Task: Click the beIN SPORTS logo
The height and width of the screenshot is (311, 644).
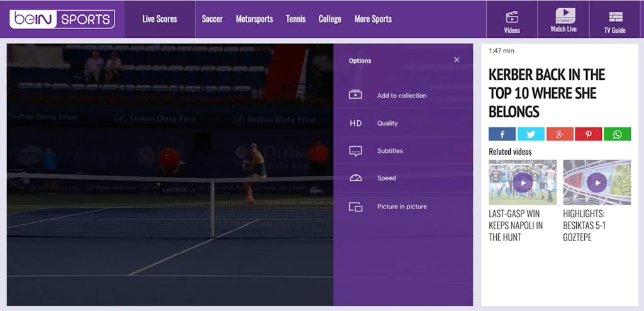Action: pyautogui.click(x=62, y=19)
